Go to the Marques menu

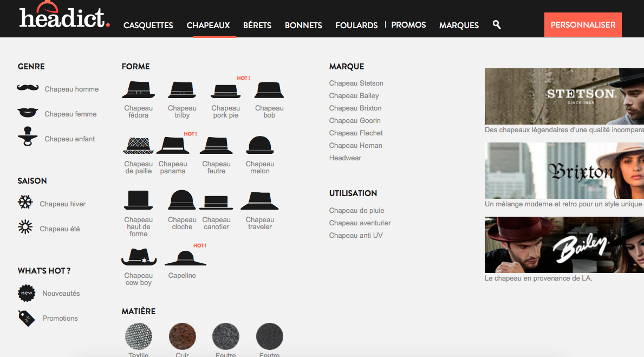pyautogui.click(x=459, y=25)
